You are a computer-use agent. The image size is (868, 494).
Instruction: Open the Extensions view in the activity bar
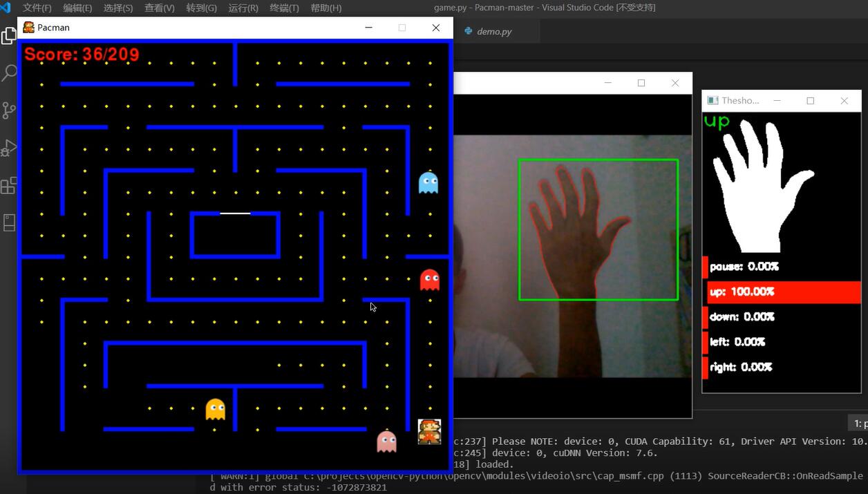(x=9, y=185)
